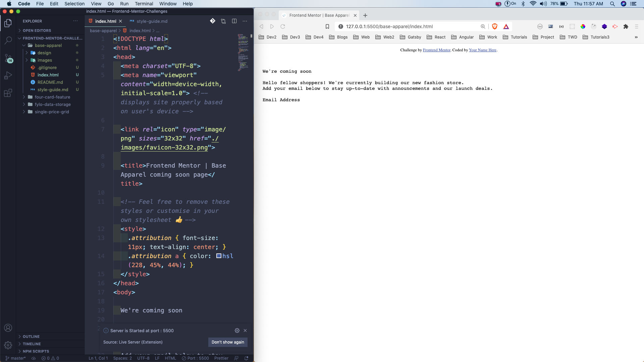Open the React bookmarks folder
The width and height of the screenshot is (644, 362).
coord(436,37)
